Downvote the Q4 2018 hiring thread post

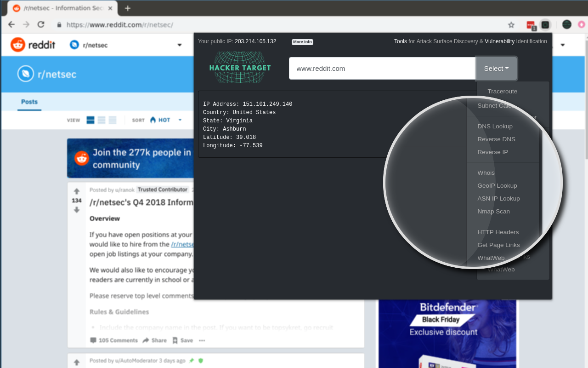tap(76, 210)
